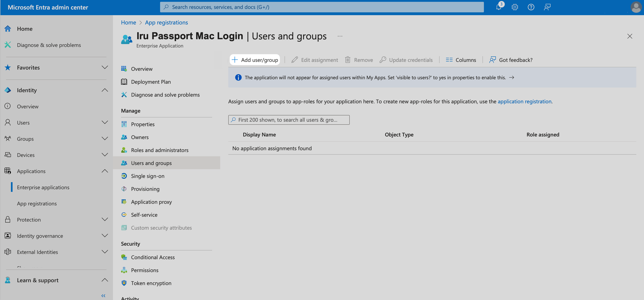Click the Identity diamond icon

(x=8, y=90)
